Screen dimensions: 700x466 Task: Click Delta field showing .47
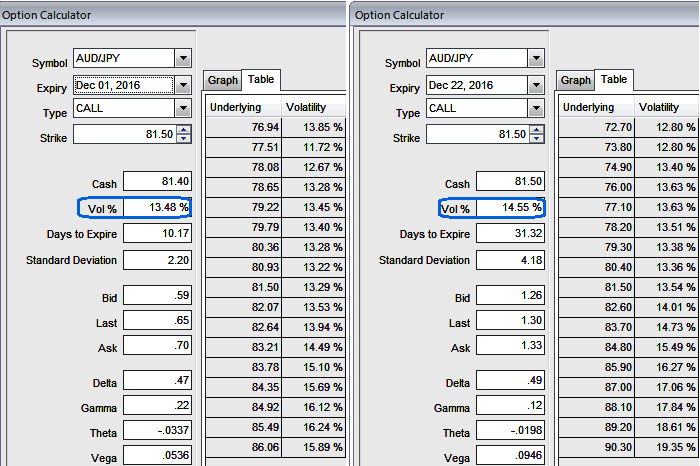tap(158, 380)
